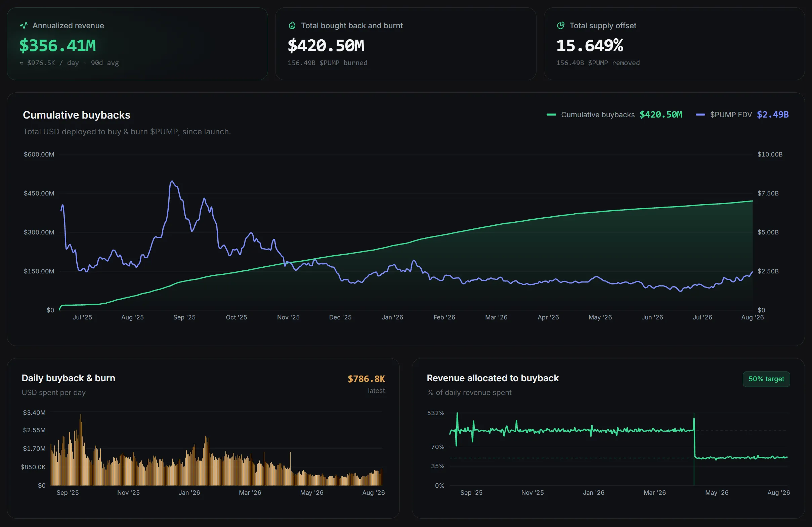This screenshot has width=812, height=527.
Task: Select the 15.649% supply offset value
Action: coord(590,45)
